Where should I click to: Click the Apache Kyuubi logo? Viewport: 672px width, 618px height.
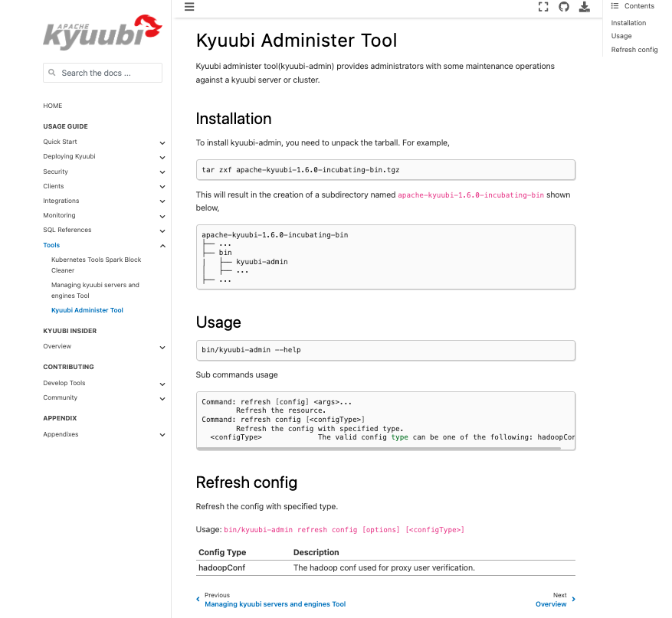tap(103, 31)
